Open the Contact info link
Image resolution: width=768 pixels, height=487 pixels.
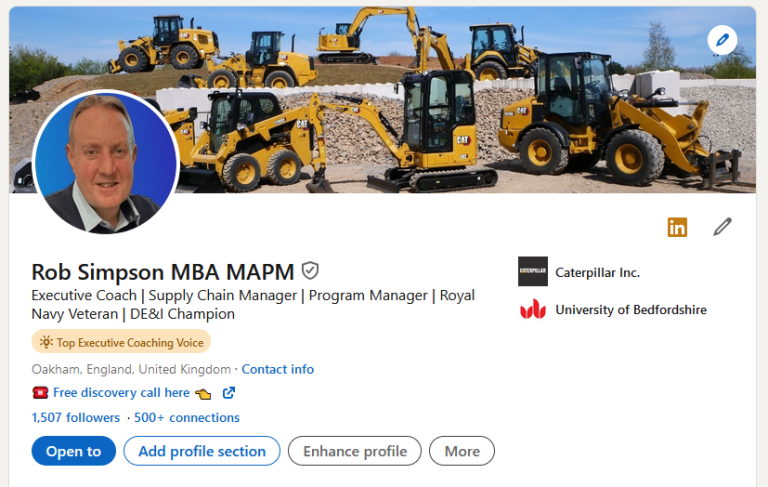pos(278,369)
